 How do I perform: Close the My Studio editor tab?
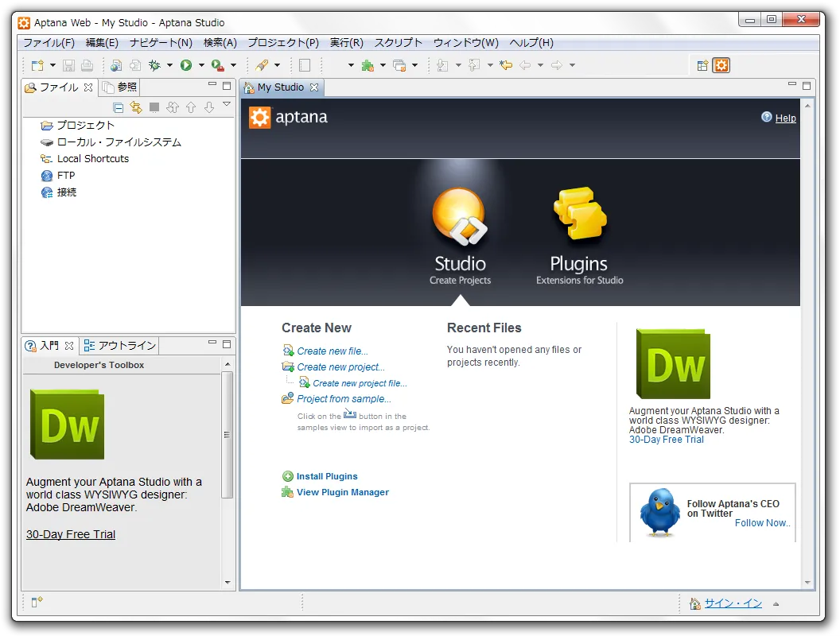click(x=314, y=87)
